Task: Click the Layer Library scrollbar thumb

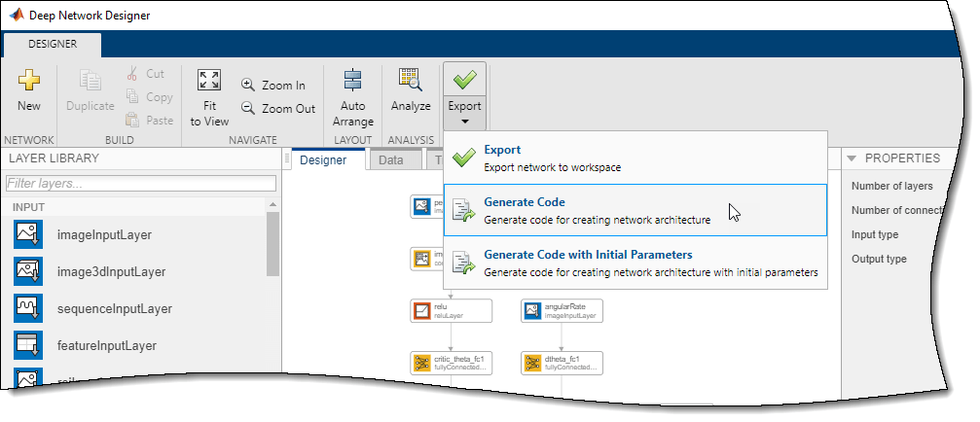Action: 273,243
